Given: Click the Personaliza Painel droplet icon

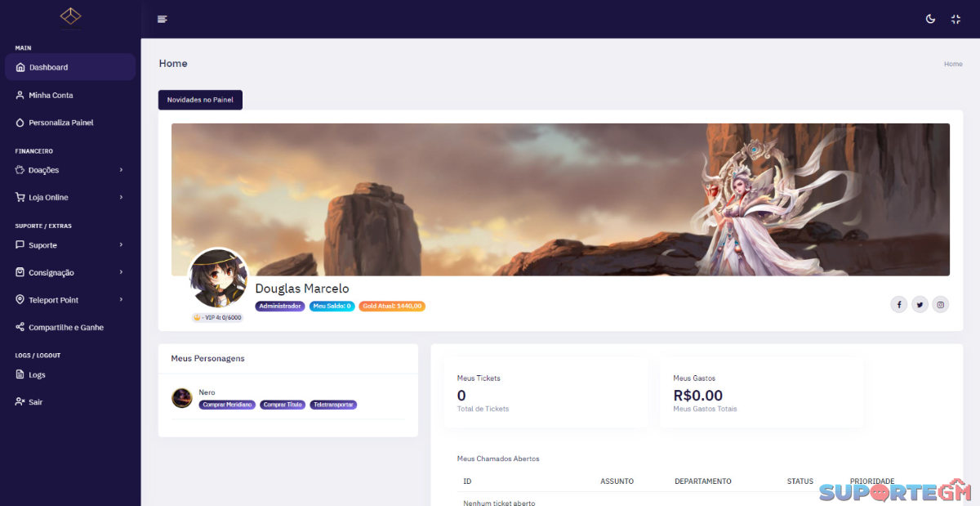Looking at the screenshot, I should [x=20, y=123].
